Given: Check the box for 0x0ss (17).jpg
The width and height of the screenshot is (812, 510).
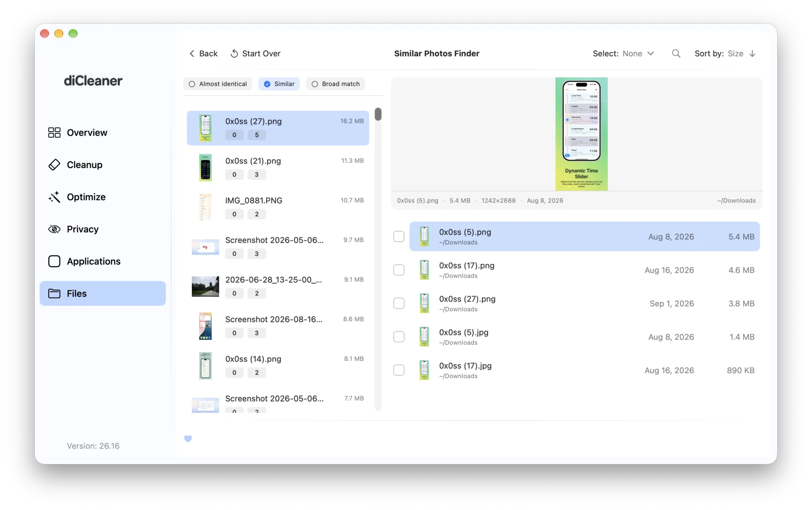Looking at the screenshot, I should [399, 370].
